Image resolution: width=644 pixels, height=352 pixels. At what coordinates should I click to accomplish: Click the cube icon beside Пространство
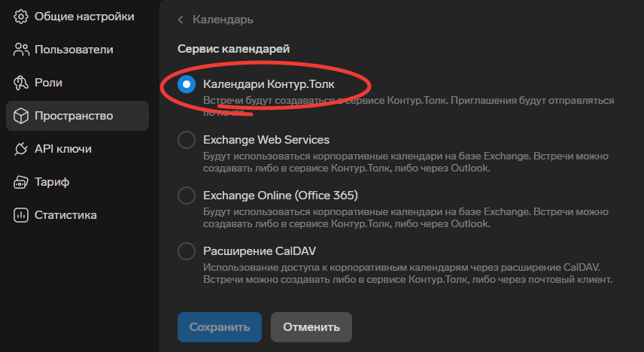point(21,116)
